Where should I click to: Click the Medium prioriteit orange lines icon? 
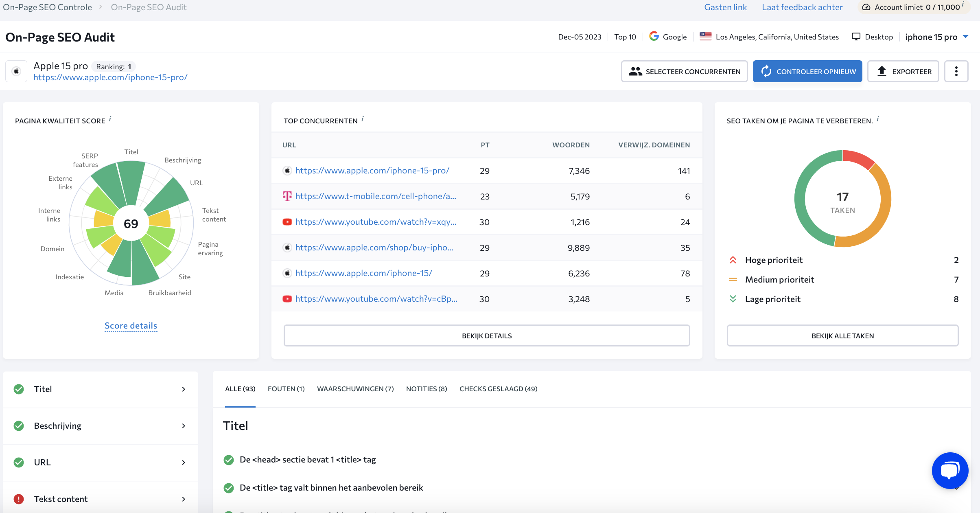point(733,279)
